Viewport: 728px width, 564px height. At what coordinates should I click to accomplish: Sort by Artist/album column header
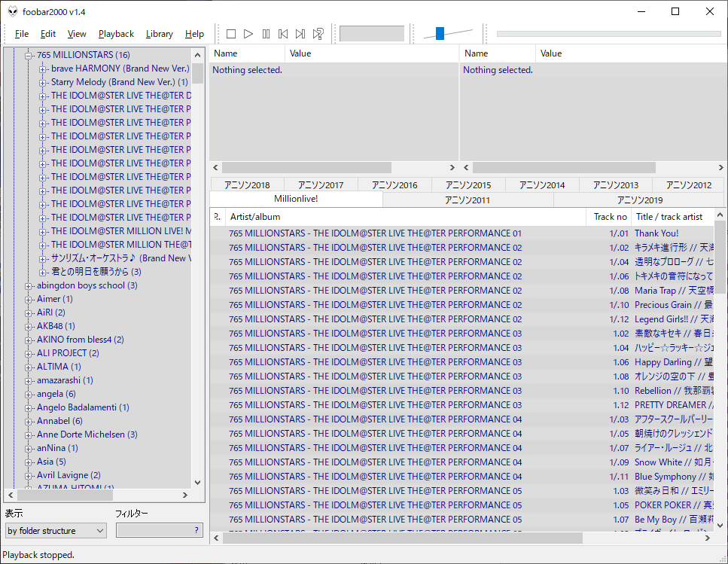pos(406,217)
